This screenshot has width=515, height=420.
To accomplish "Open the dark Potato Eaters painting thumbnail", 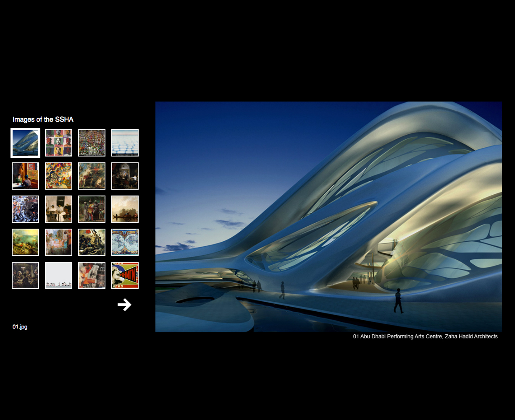I will point(26,275).
